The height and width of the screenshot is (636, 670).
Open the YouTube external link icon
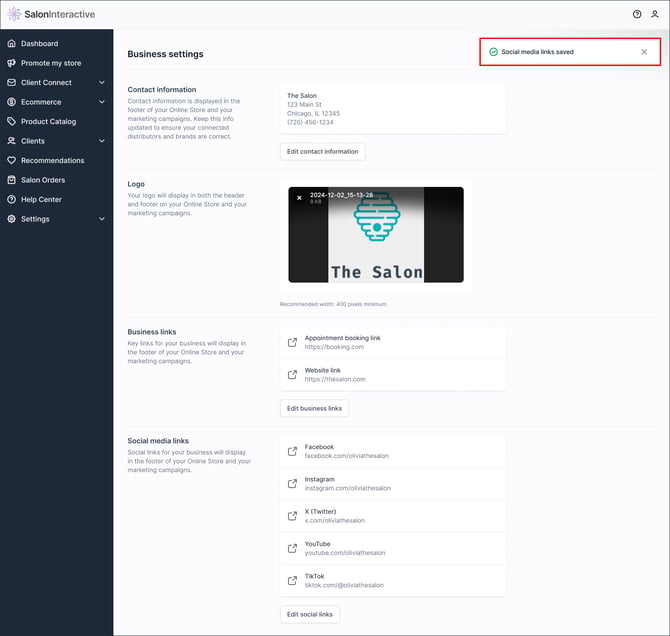pos(293,548)
